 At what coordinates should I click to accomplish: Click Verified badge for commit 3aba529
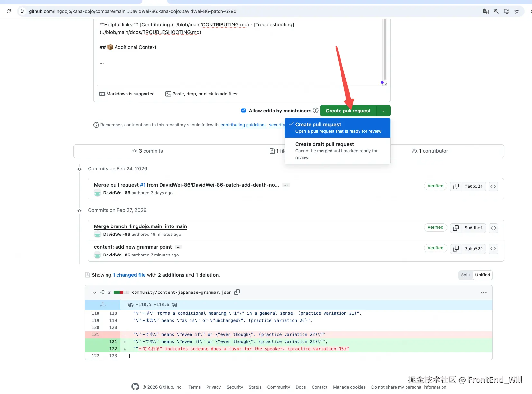pyautogui.click(x=435, y=248)
